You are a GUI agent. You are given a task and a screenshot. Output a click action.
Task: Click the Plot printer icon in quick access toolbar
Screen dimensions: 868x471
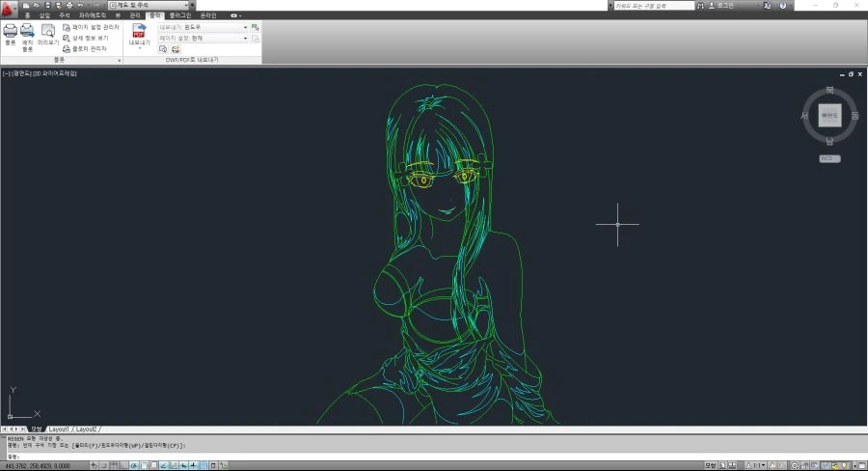pos(69,5)
